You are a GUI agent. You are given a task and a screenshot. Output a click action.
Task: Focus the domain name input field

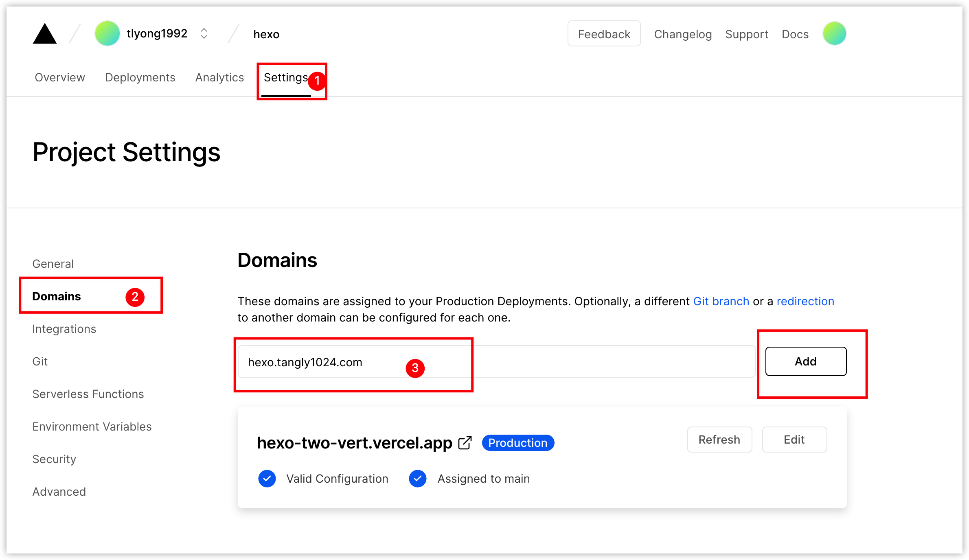click(x=496, y=361)
